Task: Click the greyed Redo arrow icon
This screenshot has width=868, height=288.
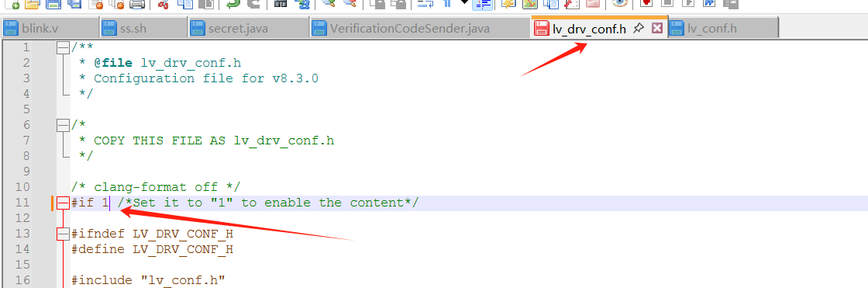Action: tap(253, 5)
